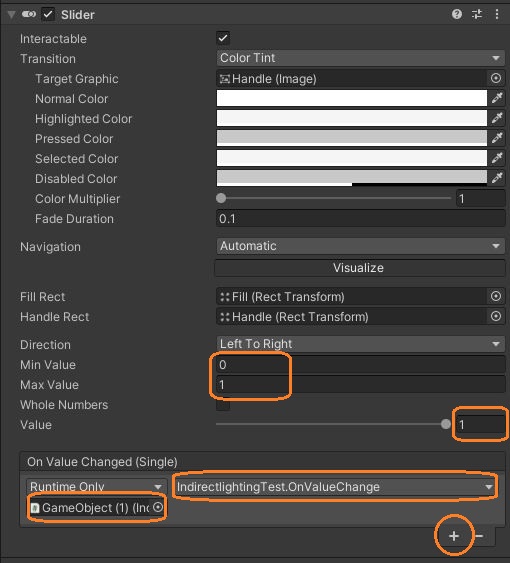The height and width of the screenshot is (563, 510).
Task: Enable the Whole Numbers checkbox
Action: (223, 405)
